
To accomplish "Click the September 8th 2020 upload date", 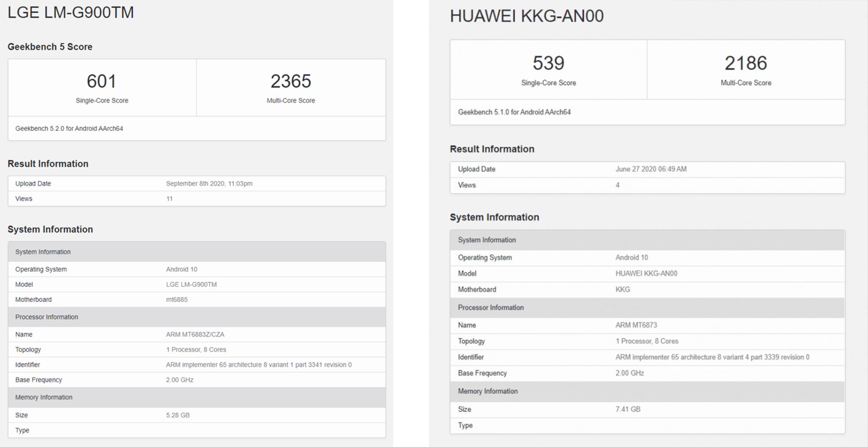I will click(x=209, y=184).
